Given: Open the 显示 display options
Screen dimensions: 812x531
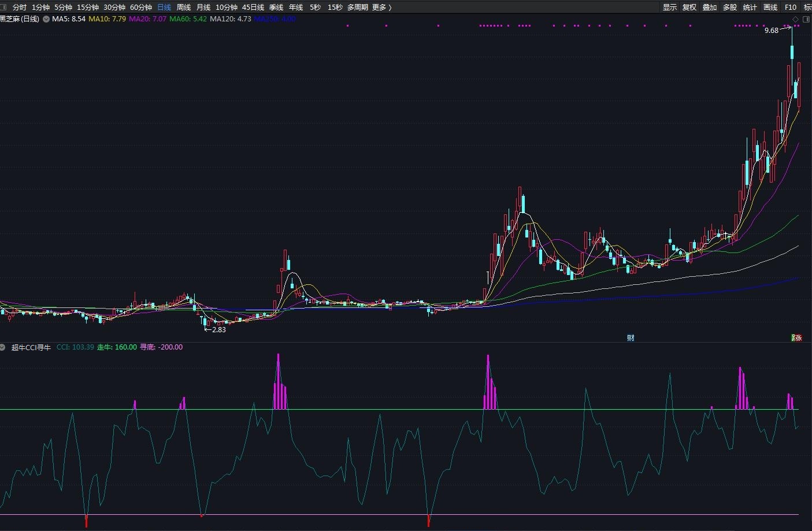Looking at the screenshot, I should 670,8.
